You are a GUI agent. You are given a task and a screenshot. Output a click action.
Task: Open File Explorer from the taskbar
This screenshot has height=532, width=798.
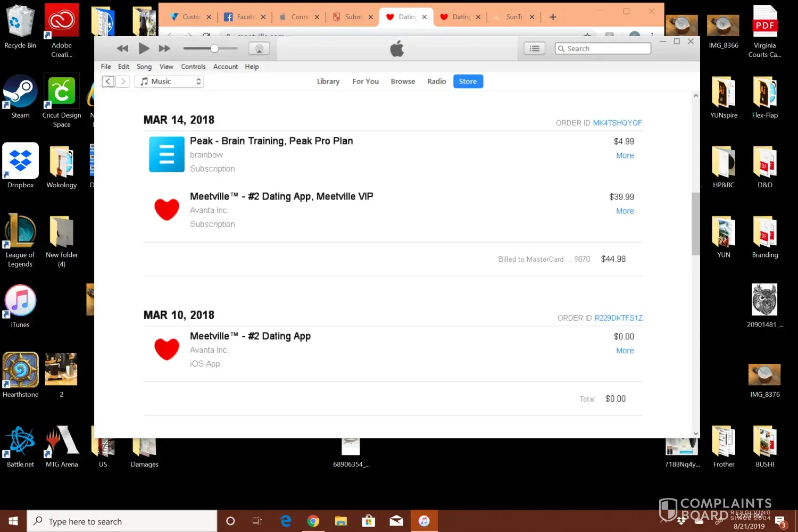pyautogui.click(x=340, y=521)
